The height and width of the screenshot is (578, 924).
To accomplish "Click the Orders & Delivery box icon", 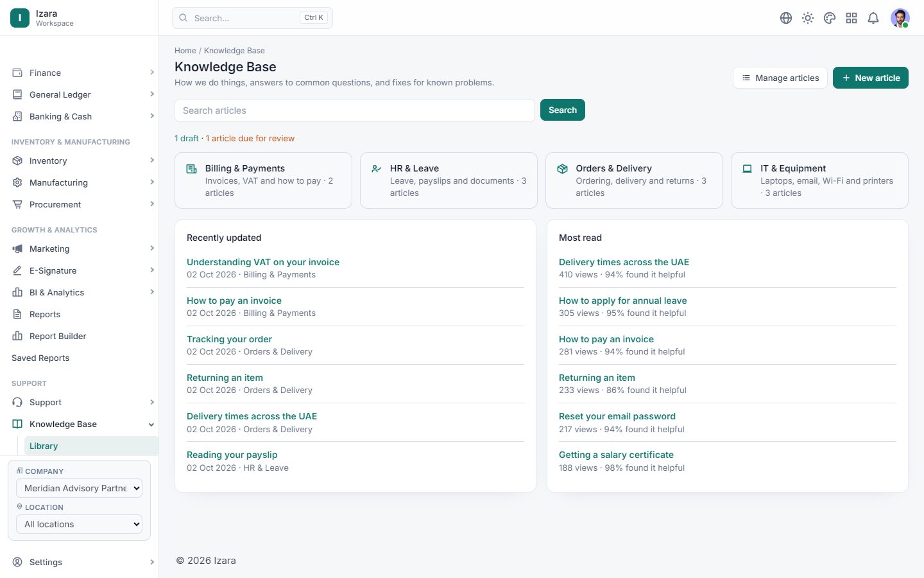I will [x=562, y=169].
